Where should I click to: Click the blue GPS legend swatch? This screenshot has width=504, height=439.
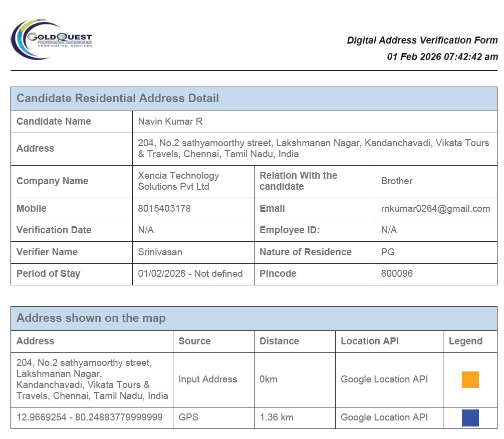470,417
